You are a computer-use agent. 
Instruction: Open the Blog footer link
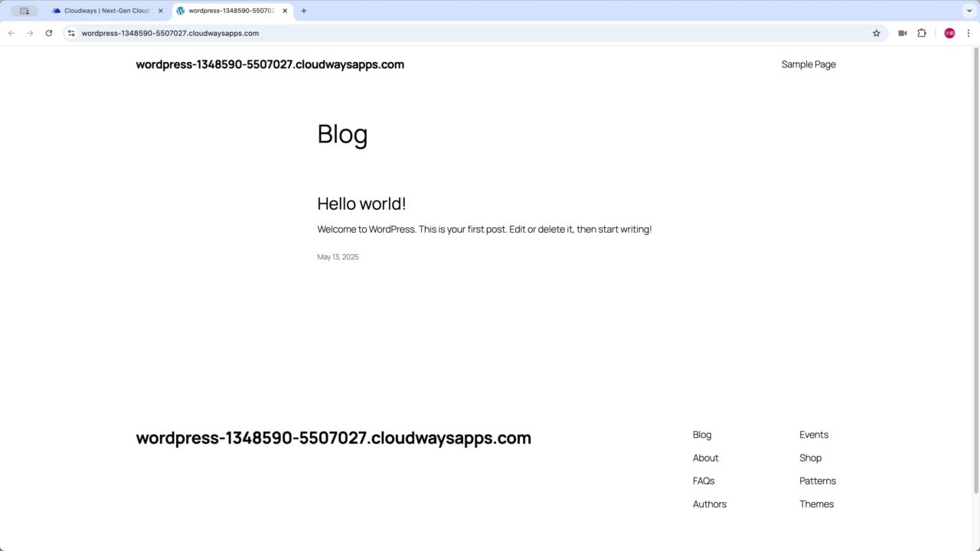701,435
